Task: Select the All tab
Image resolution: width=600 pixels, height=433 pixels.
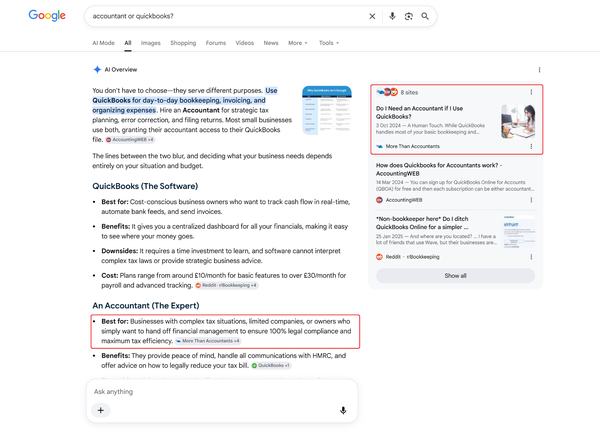Action: click(128, 43)
